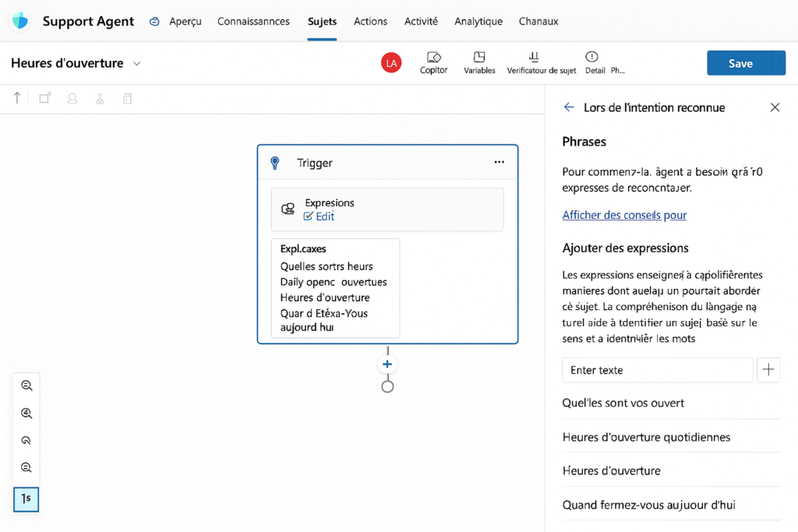The height and width of the screenshot is (532, 798).
Task: Open the Save button dropdown split
Action: tap(779, 63)
